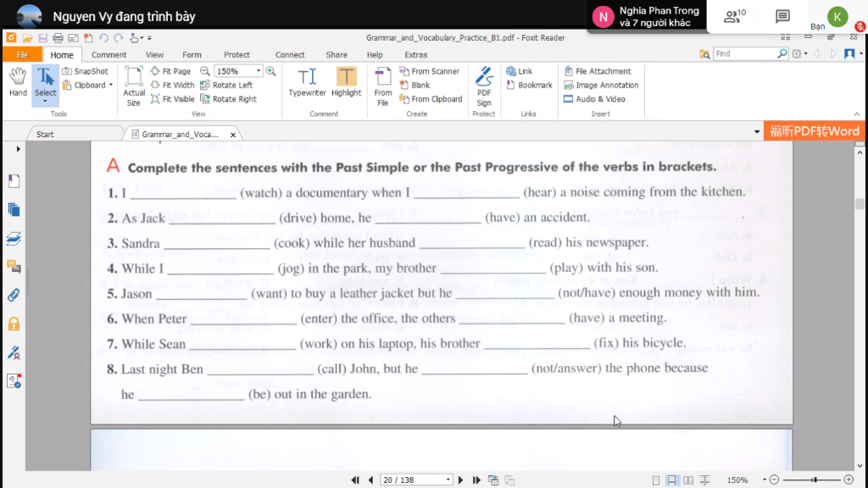
Task: Insert a File Attachment
Action: 598,71
